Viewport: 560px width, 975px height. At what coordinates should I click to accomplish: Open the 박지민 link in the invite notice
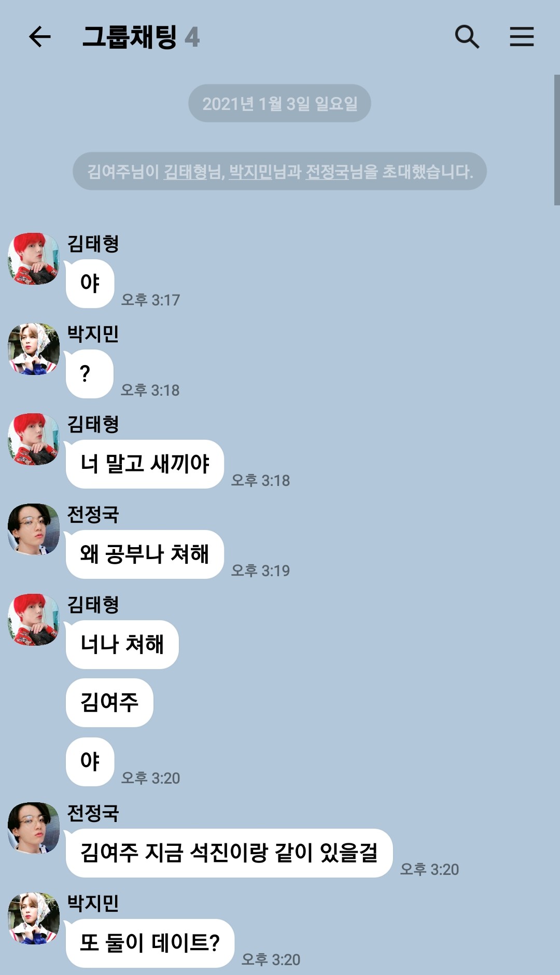coord(250,172)
